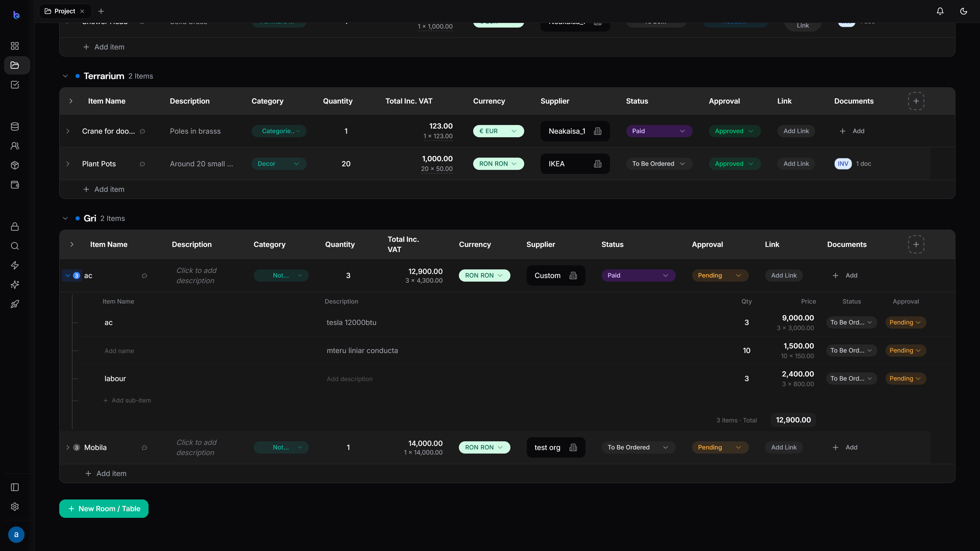The width and height of the screenshot is (980, 551).
Task: Click the user avatar 'a'
Action: tap(16, 535)
